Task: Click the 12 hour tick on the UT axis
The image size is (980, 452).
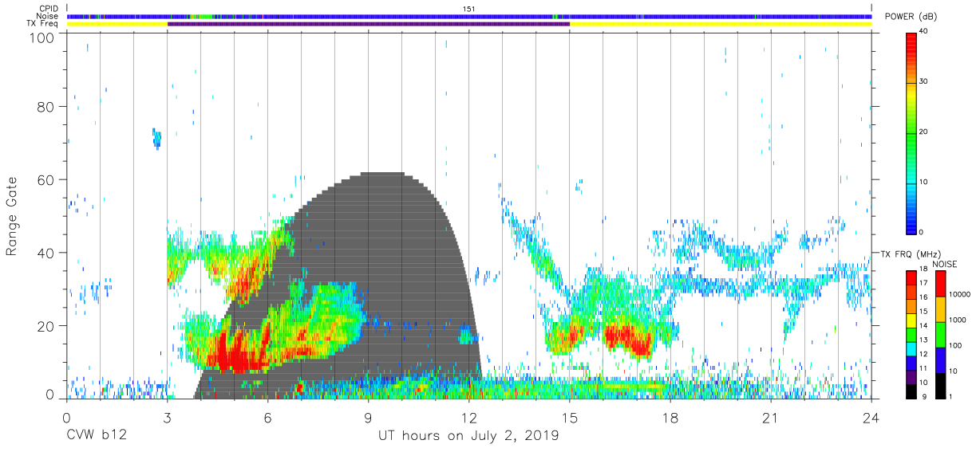Action: (469, 418)
